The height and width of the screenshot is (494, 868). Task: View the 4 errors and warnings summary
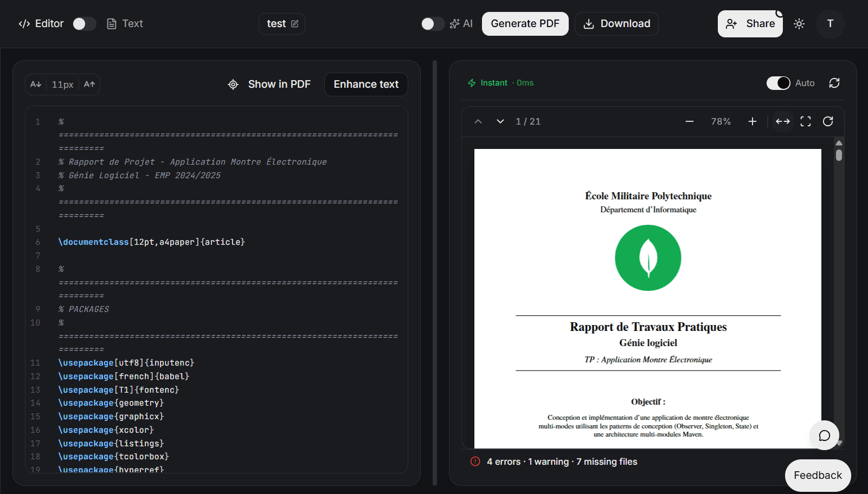(x=562, y=461)
